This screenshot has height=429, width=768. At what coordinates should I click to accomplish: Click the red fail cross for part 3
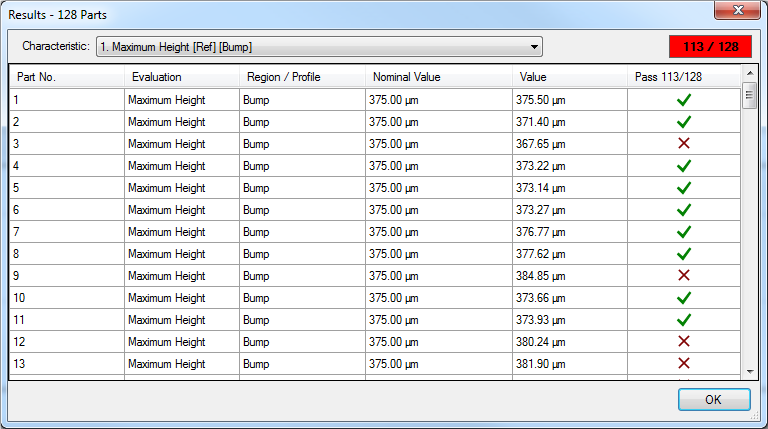pos(684,144)
